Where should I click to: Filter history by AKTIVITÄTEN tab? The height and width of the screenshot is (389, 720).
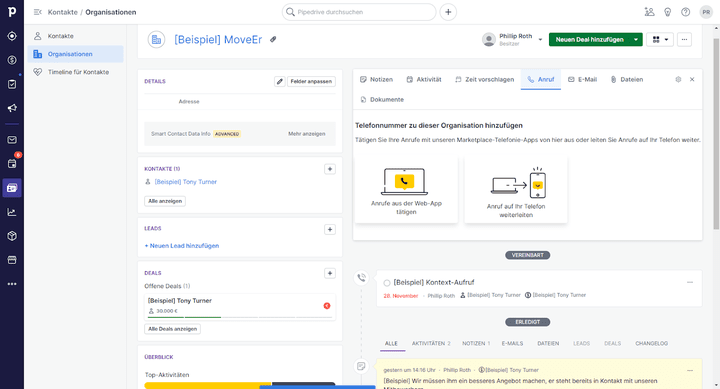431,344
